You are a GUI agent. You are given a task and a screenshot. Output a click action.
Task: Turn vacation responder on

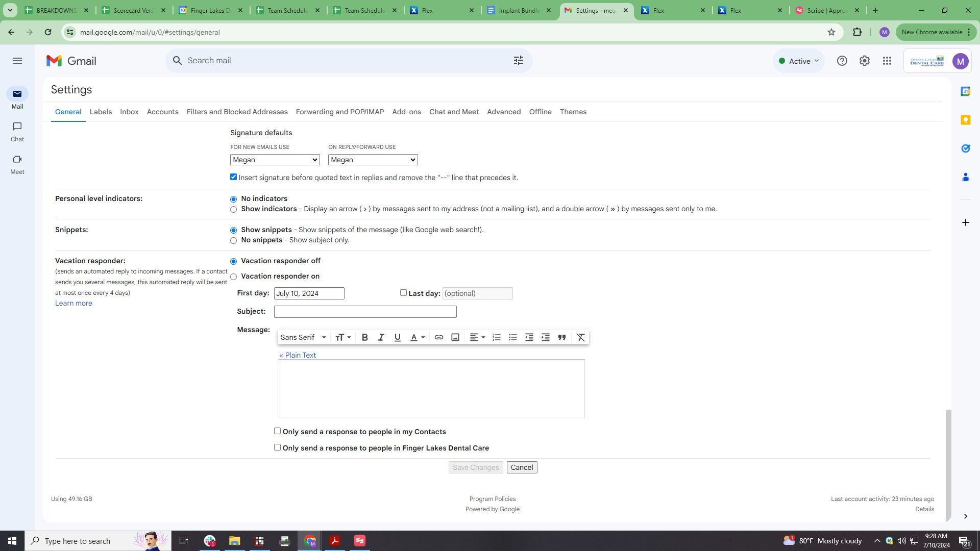[x=234, y=277]
